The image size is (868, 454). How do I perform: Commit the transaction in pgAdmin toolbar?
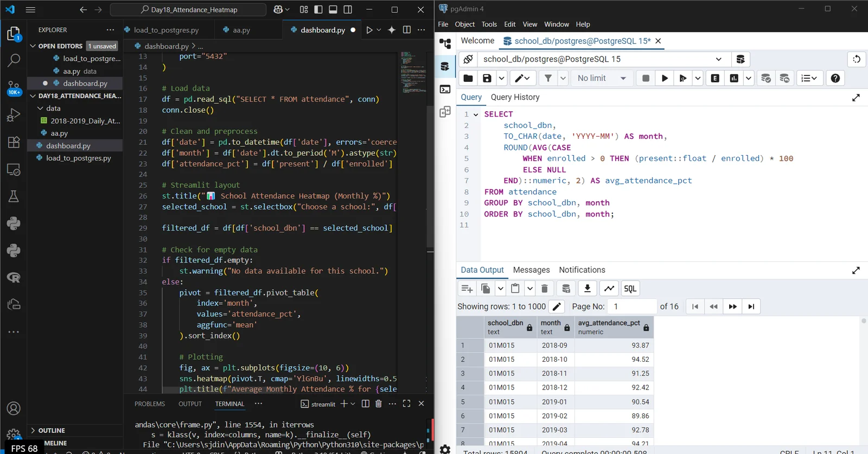[765, 78]
